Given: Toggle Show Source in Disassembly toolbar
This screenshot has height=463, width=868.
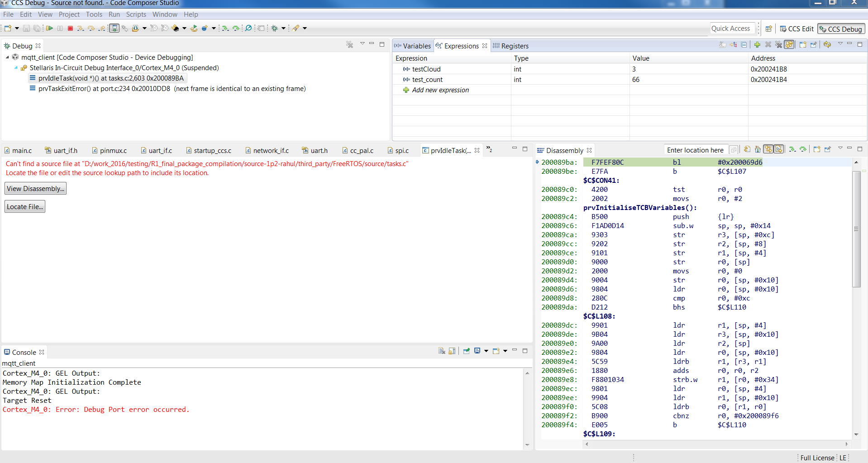Looking at the screenshot, I should (x=779, y=150).
